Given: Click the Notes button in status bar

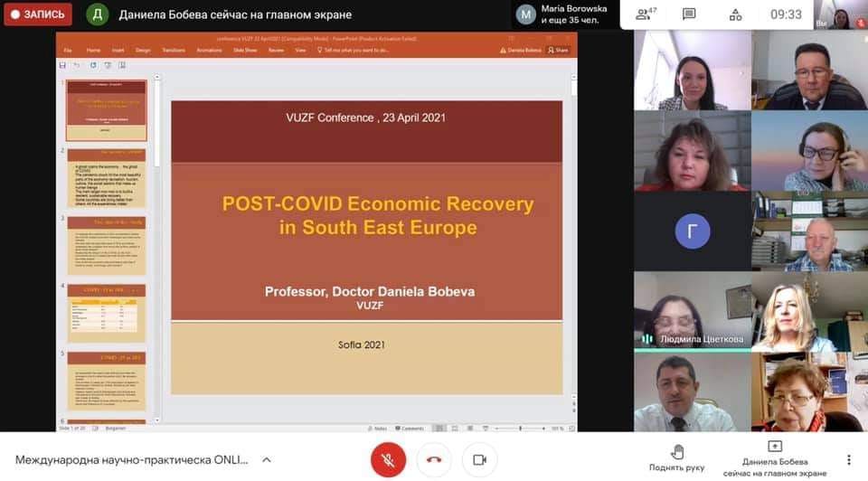Looking at the screenshot, I should [x=377, y=429].
